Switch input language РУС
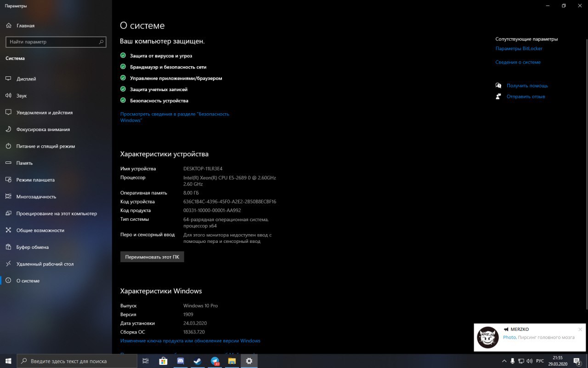Screen dimensions: 588x368 tap(540, 361)
